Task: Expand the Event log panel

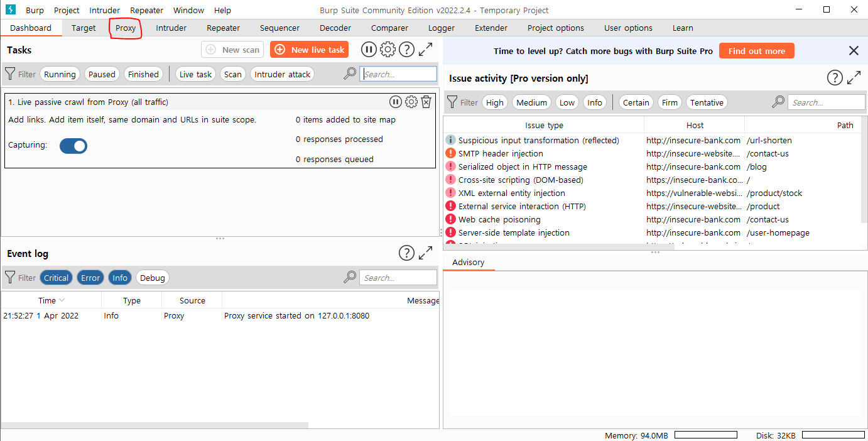Action: 426,253
